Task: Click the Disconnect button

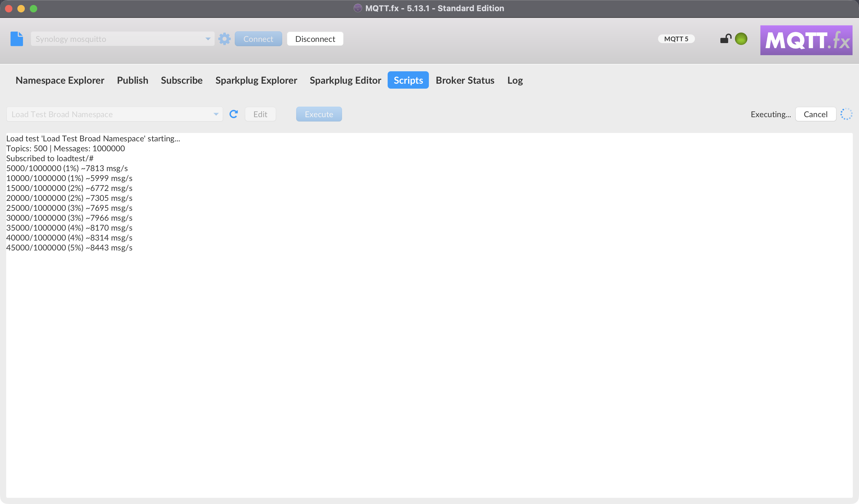Action: tap(315, 39)
